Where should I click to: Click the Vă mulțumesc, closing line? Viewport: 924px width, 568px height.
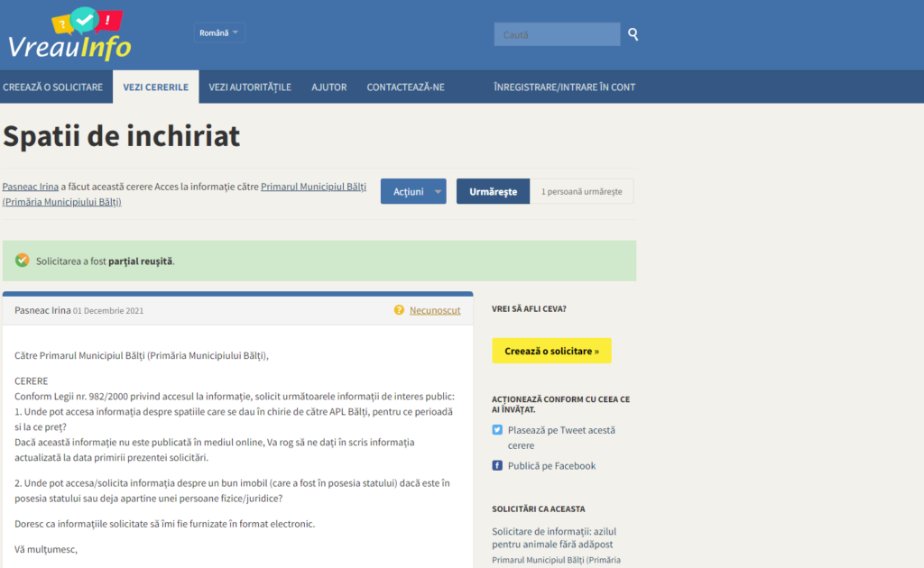pos(46,550)
